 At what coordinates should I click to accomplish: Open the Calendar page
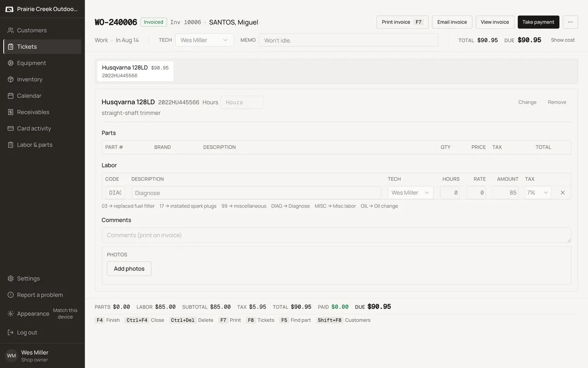click(x=42, y=96)
